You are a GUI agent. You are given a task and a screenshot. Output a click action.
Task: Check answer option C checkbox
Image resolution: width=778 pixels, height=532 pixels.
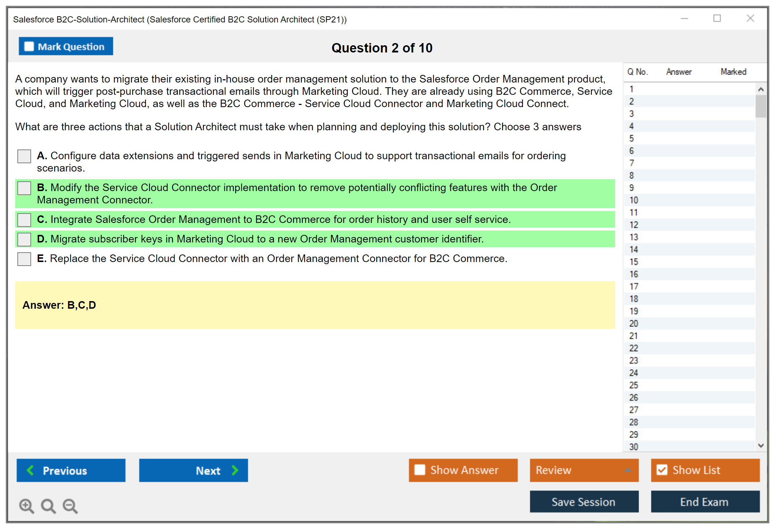(24, 220)
